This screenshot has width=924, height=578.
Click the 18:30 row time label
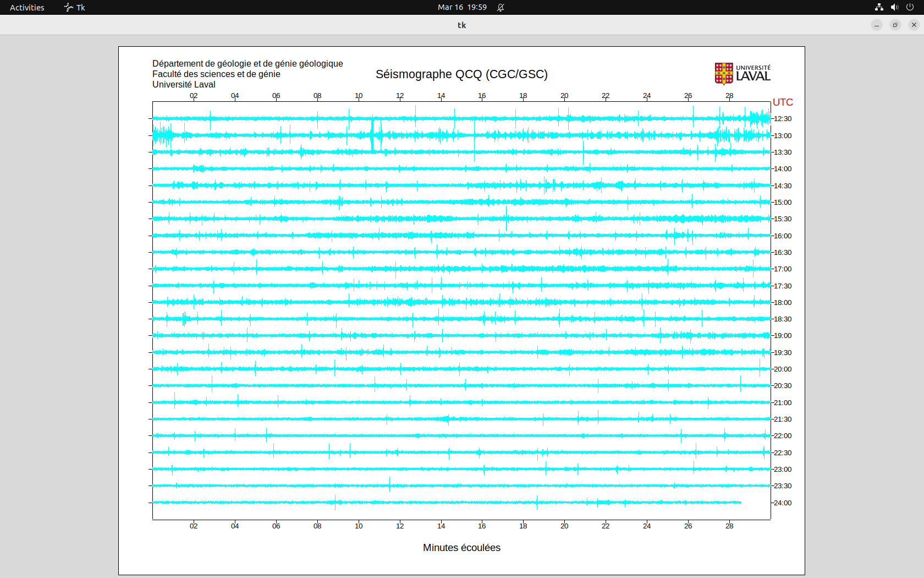coord(783,319)
